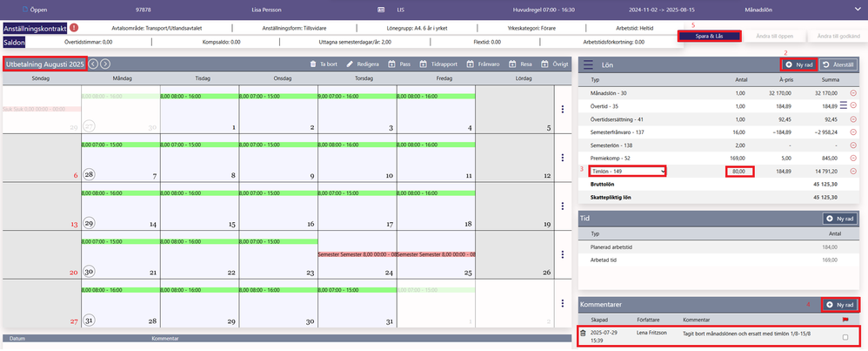Edit the Timlön quantity field 80,00
868x351 pixels.
pos(739,172)
